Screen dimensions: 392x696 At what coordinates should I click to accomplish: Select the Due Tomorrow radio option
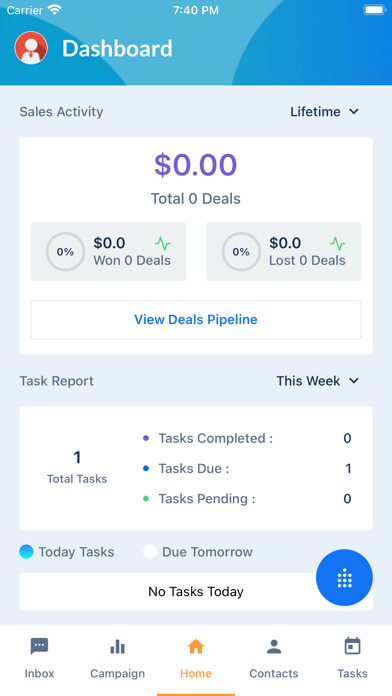150,552
